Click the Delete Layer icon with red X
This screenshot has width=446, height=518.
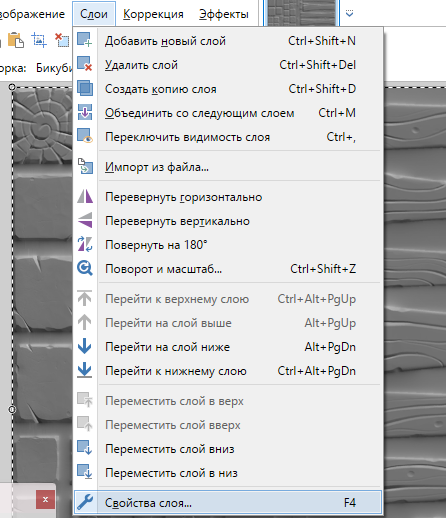pyautogui.click(x=85, y=64)
